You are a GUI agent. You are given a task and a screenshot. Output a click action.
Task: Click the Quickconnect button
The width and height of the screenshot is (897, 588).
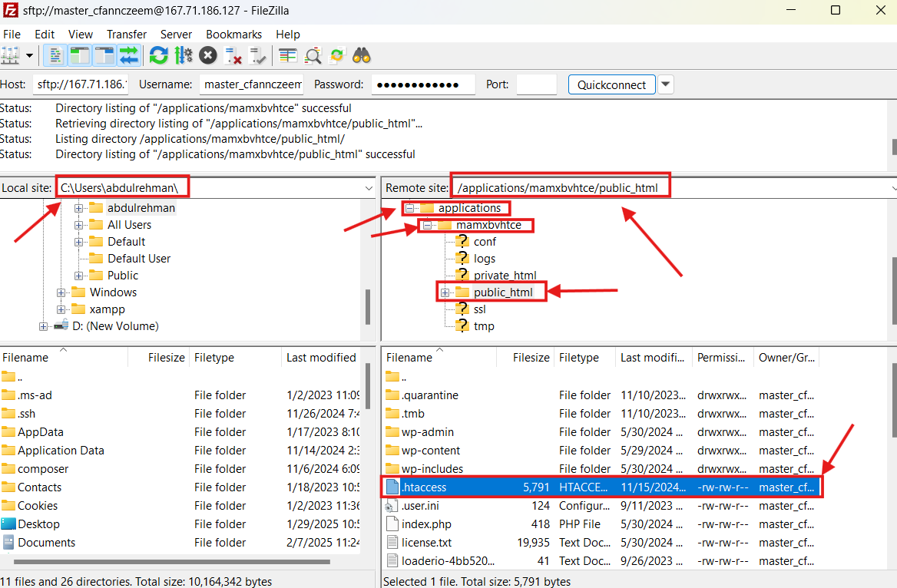pos(611,84)
